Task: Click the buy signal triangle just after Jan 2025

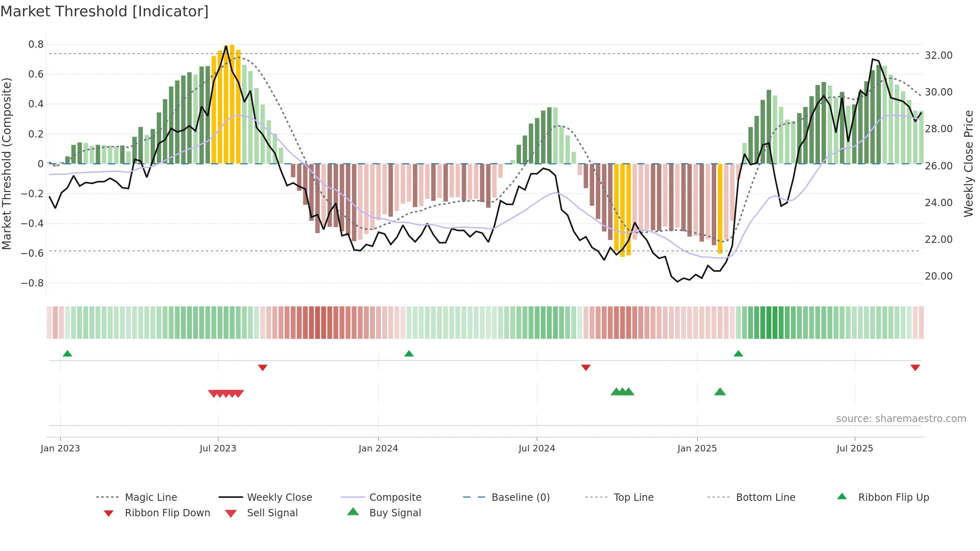Action: [720, 392]
